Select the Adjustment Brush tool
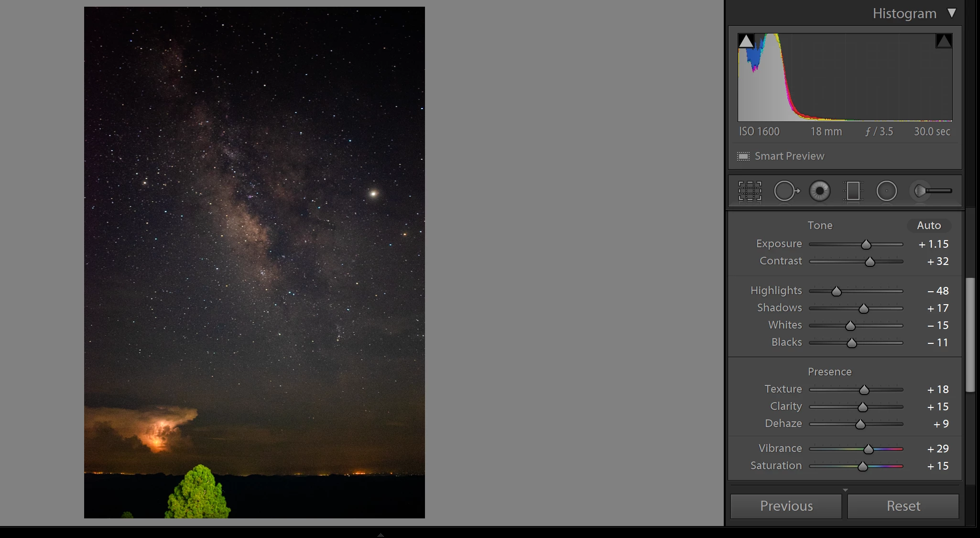This screenshot has width=980, height=538. 932,191
